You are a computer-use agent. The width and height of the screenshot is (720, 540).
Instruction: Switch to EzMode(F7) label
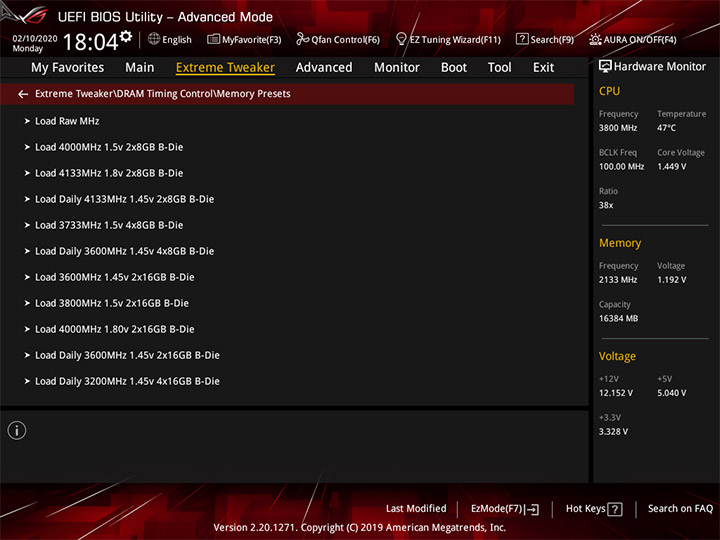[x=497, y=508]
